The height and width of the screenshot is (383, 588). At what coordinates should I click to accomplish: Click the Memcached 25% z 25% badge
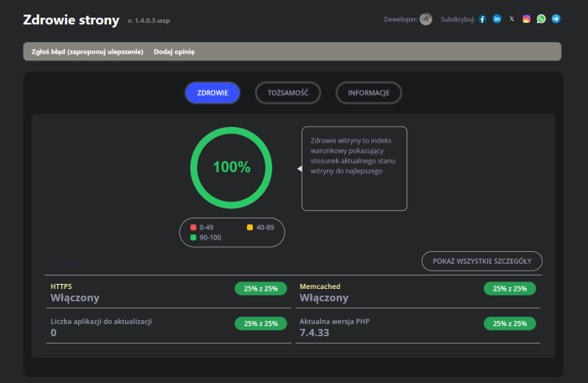[509, 289]
